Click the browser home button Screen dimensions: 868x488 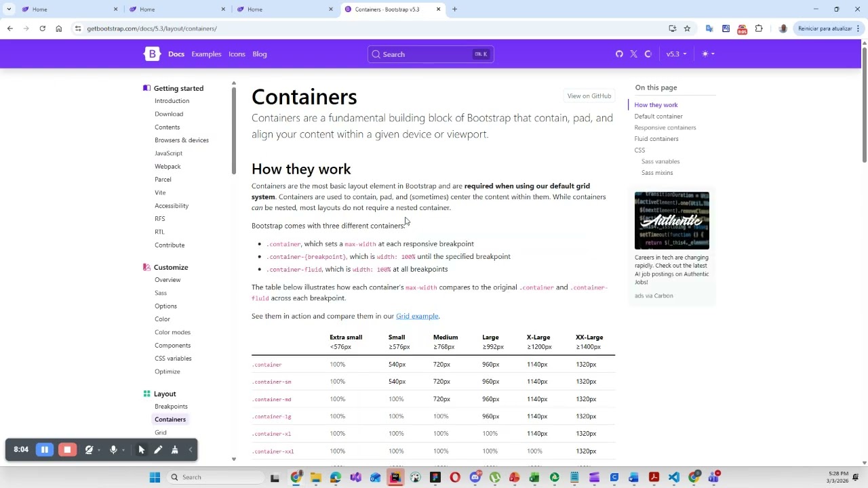tap(59, 28)
